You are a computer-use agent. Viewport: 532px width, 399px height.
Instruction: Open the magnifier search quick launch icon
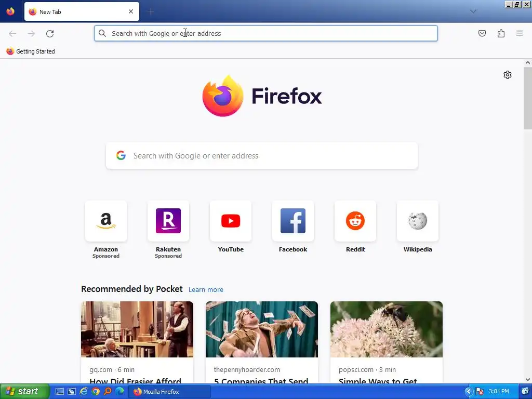[x=108, y=391]
